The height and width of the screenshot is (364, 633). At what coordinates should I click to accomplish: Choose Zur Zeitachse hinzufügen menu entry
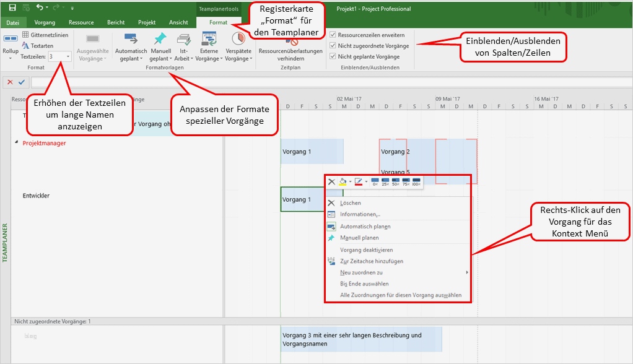(x=398, y=261)
